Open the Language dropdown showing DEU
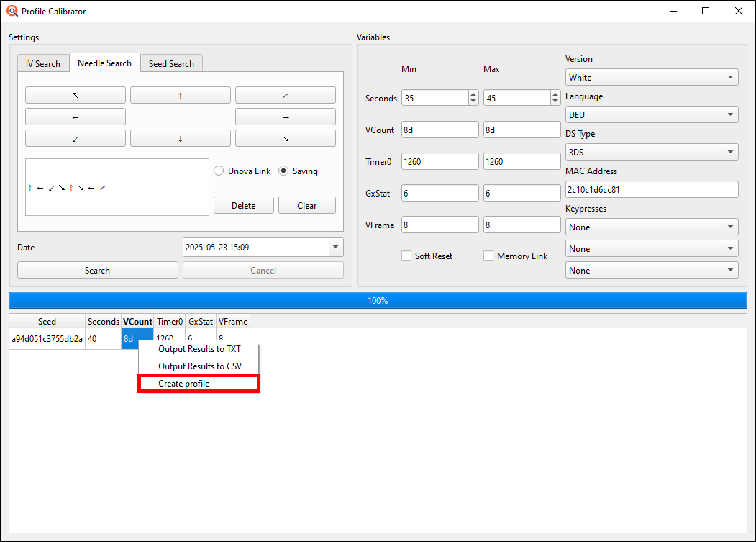Viewport: 756px width, 542px height. pyautogui.click(x=652, y=115)
